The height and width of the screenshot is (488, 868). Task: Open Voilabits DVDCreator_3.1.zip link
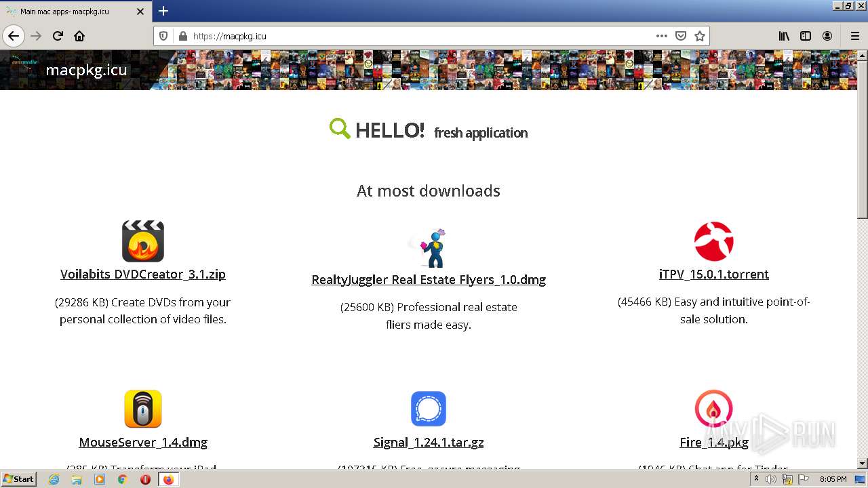[143, 274]
